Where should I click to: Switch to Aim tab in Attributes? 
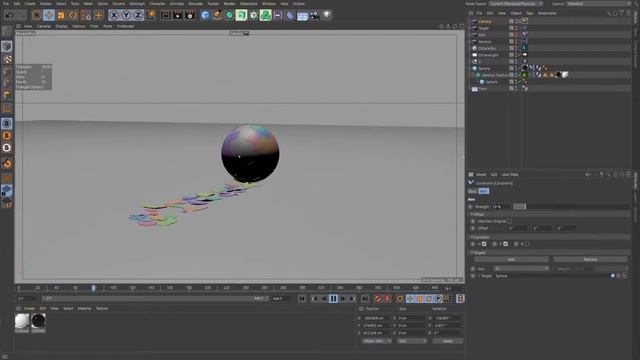click(484, 191)
